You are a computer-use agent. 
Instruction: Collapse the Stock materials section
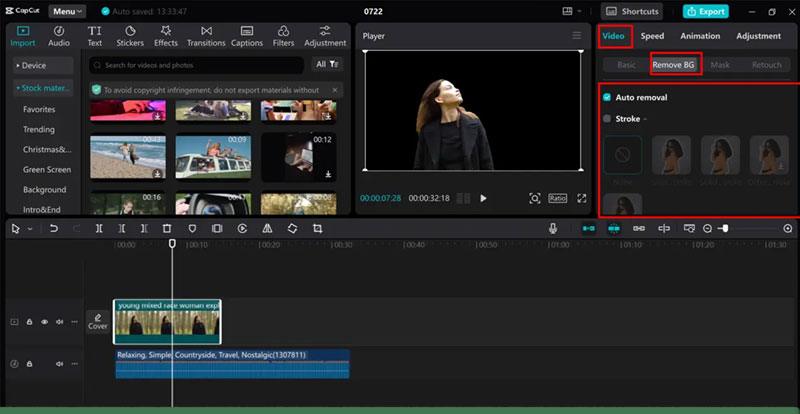pyautogui.click(x=43, y=88)
